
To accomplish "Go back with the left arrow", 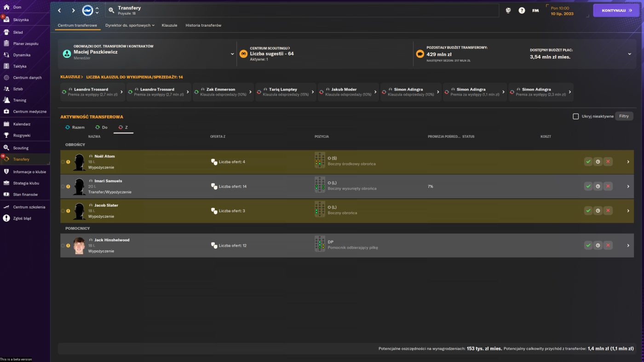I will coord(59,11).
